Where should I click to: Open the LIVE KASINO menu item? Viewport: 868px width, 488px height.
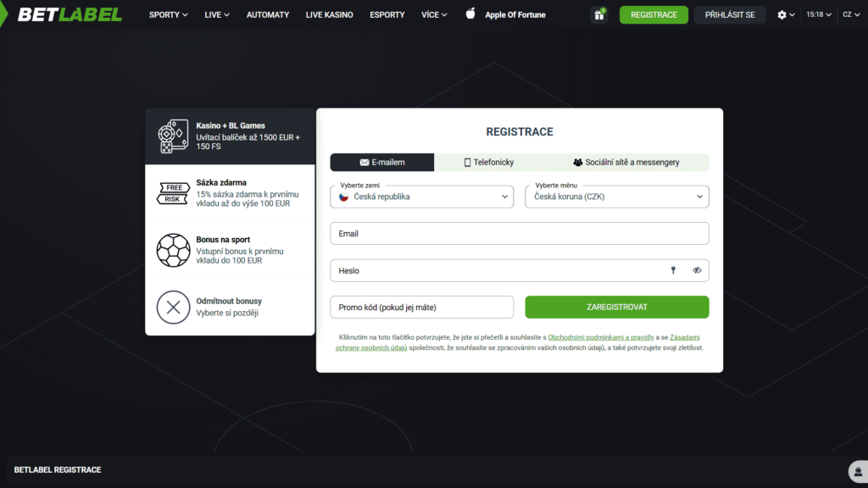point(329,14)
